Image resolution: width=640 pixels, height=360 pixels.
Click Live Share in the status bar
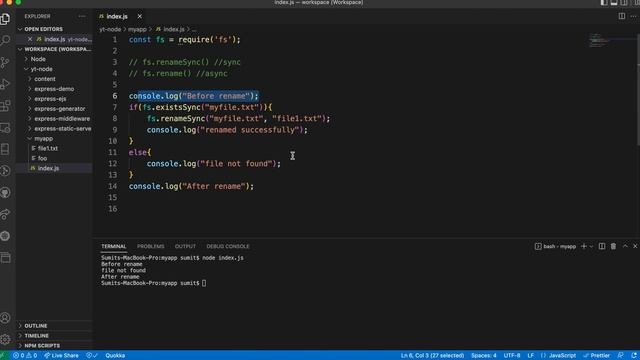click(61, 356)
